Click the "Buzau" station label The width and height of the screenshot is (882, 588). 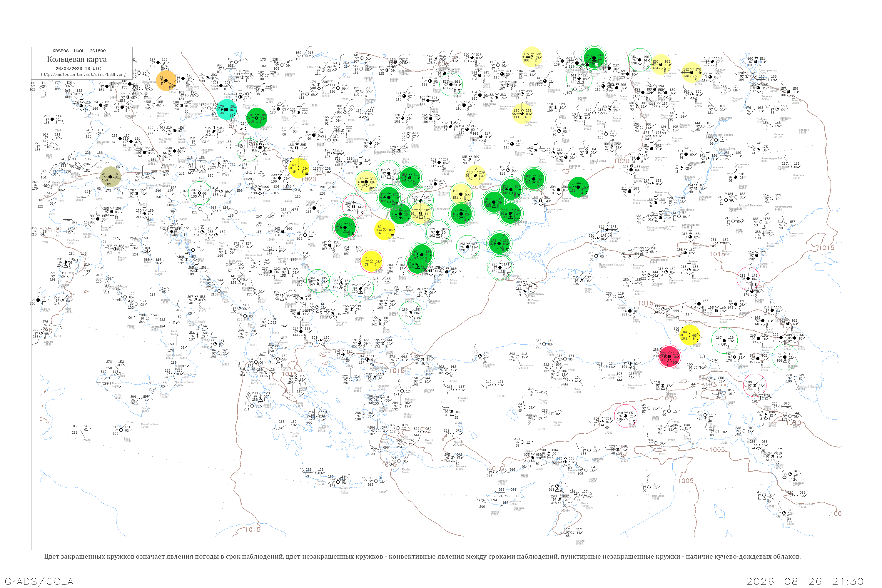(x=402, y=277)
